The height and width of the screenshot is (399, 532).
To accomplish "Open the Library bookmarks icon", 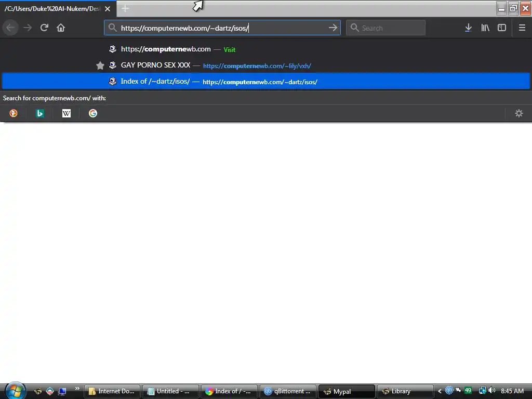I will coord(485,28).
